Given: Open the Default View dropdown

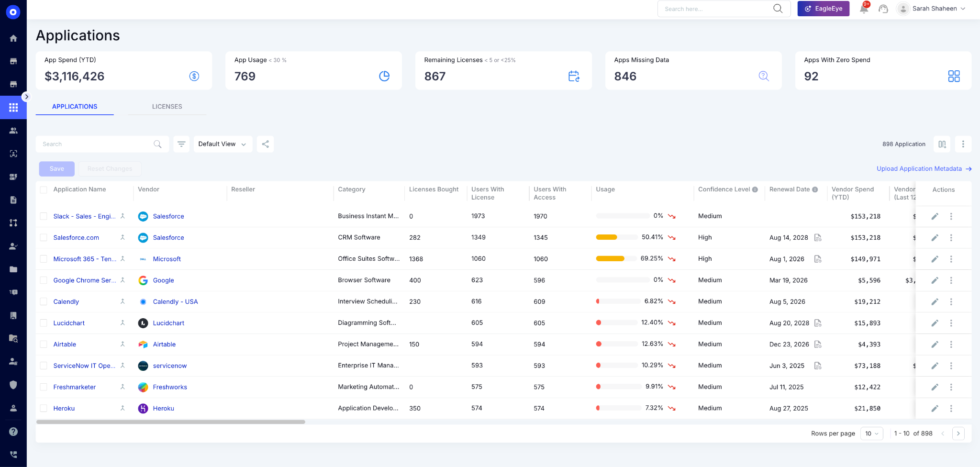Looking at the screenshot, I should click(x=223, y=144).
